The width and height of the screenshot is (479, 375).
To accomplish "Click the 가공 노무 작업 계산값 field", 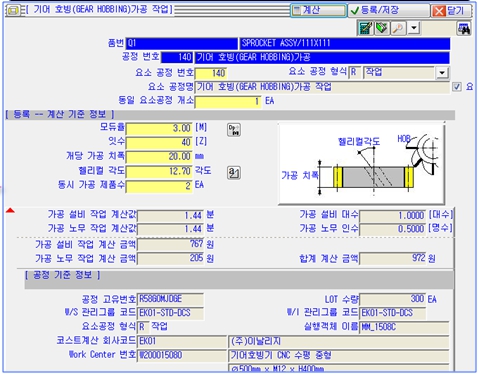I will (170, 229).
